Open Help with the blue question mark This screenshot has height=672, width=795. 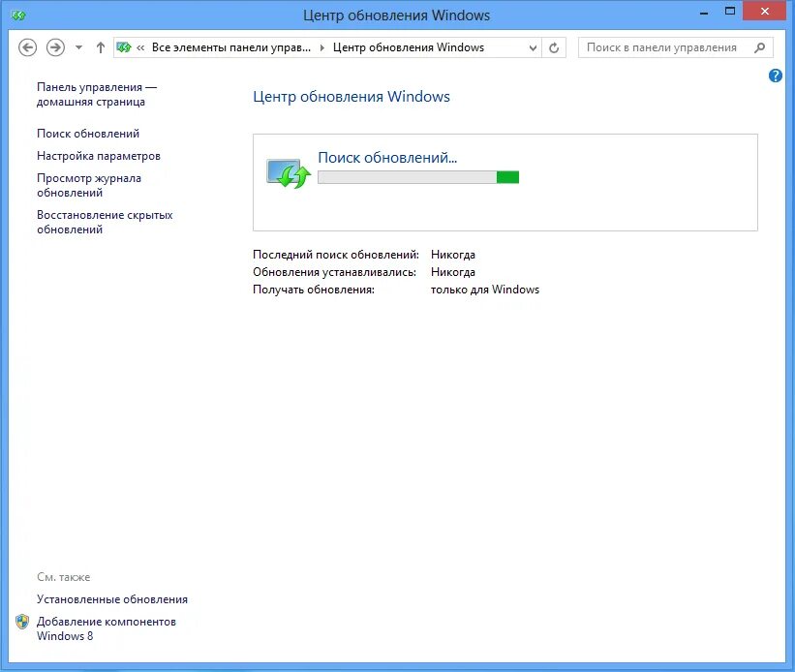click(776, 76)
